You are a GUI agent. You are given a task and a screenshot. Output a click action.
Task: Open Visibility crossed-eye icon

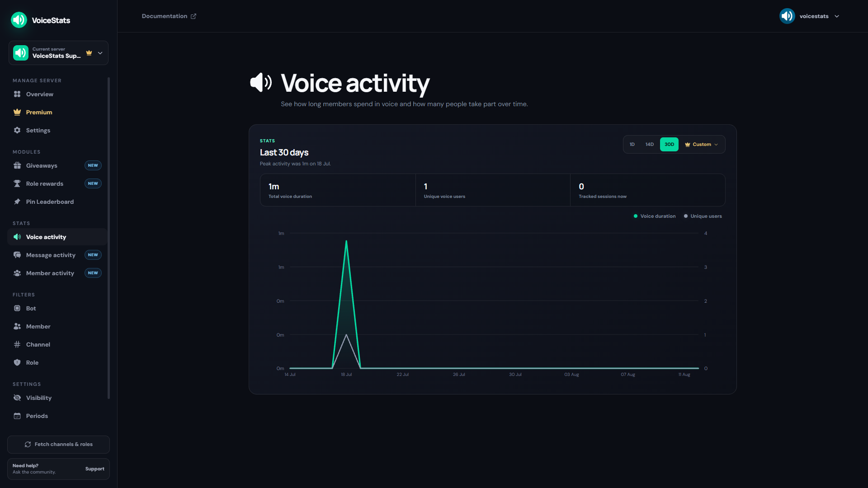click(17, 398)
